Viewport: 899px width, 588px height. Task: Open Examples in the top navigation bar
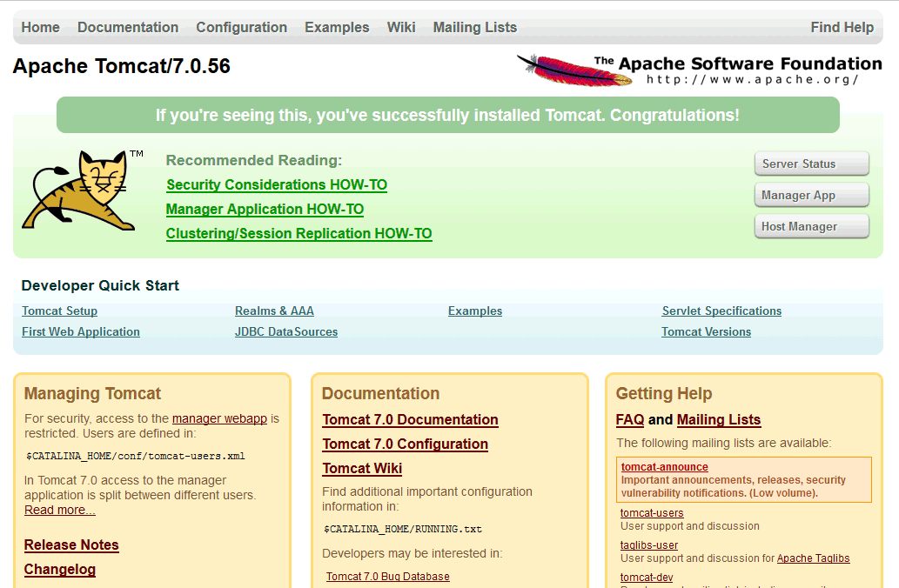click(337, 27)
